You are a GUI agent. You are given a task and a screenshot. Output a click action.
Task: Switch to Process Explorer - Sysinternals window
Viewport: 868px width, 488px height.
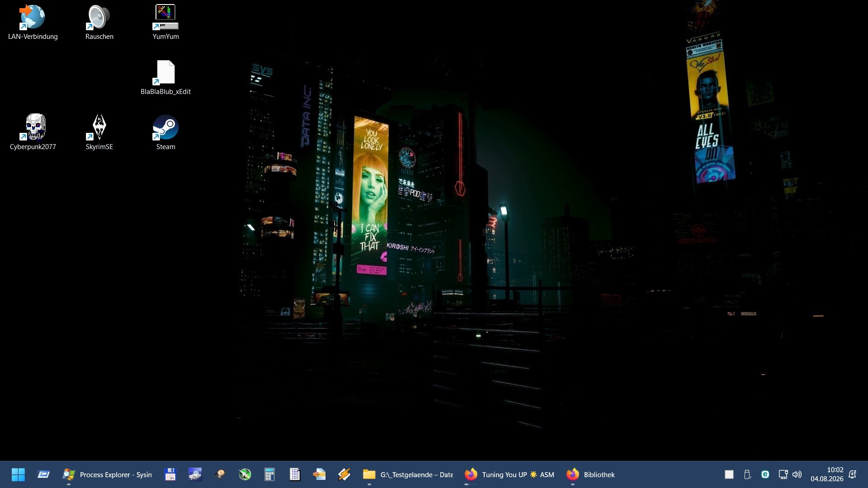pyautogui.click(x=108, y=474)
